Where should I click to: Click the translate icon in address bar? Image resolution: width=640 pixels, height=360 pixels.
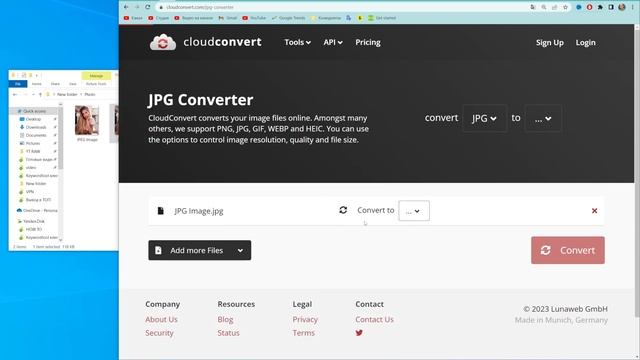tap(533, 7)
